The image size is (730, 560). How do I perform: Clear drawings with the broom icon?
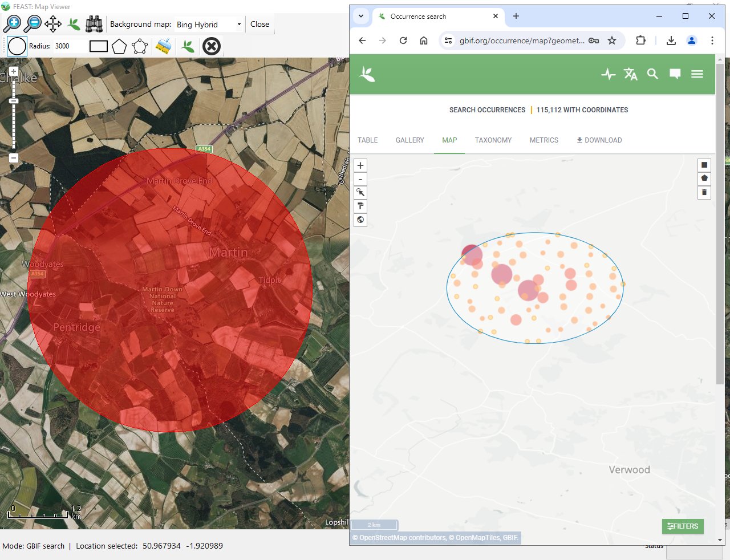(163, 46)
